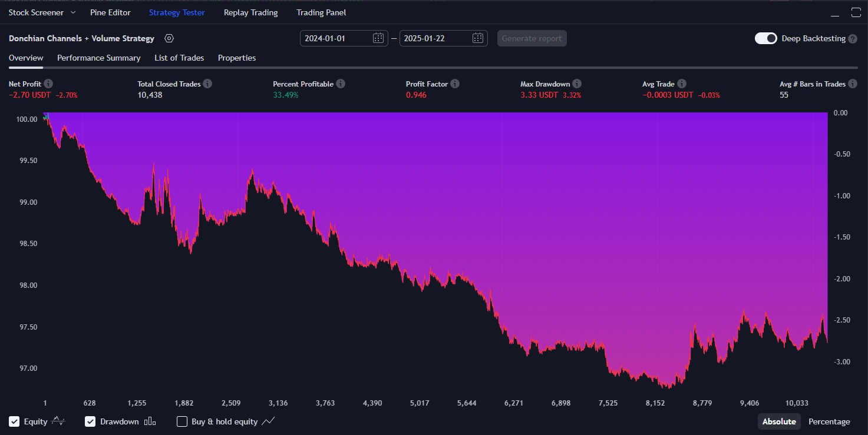Image resolution: width=868 pixels, height=435 pixels.
Task: Show Avg # Bars in Trades info icon
Action: (853, 84)
